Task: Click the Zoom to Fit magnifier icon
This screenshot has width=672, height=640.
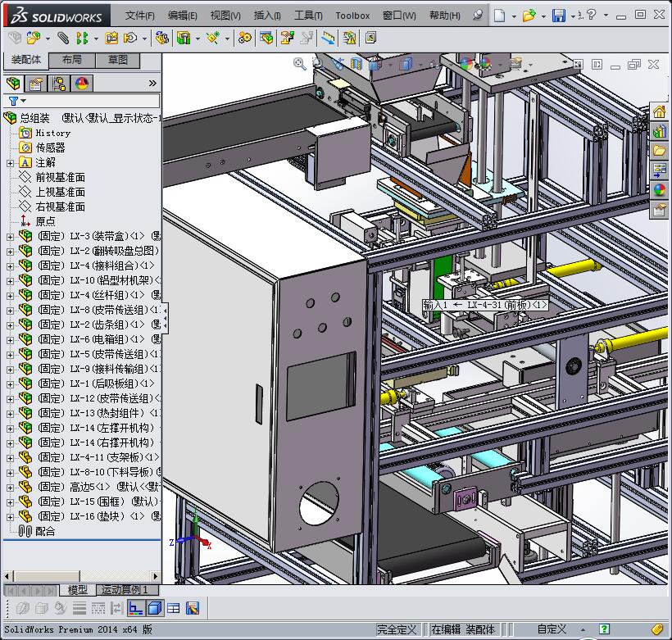Action: click(x=300, y=64)
